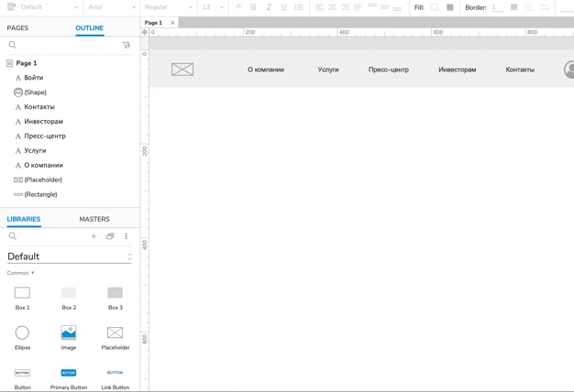Open the libraries more options menu
574x392 pixels.
[127, 236]
